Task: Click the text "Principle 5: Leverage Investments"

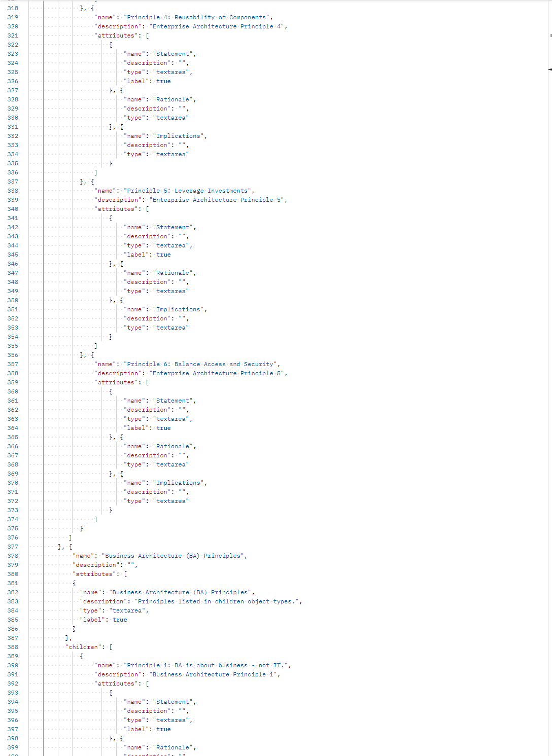Action: (187, 191)
